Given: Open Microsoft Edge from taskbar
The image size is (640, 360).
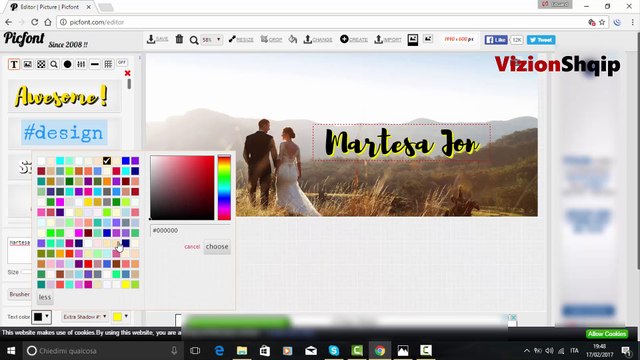Looking at the screenshot, I should click(x=219, y=351).
